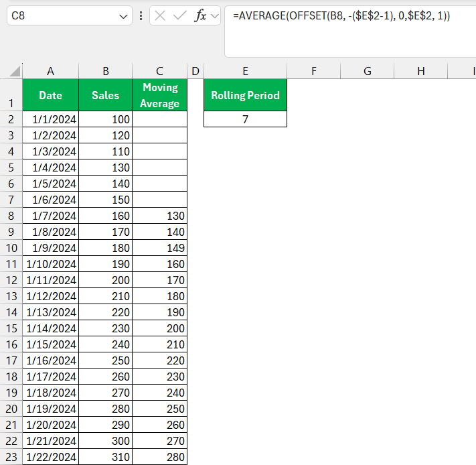Select Sales value 150 cell
This screenshot has width=476, height=465.
[x=105, y=200]
